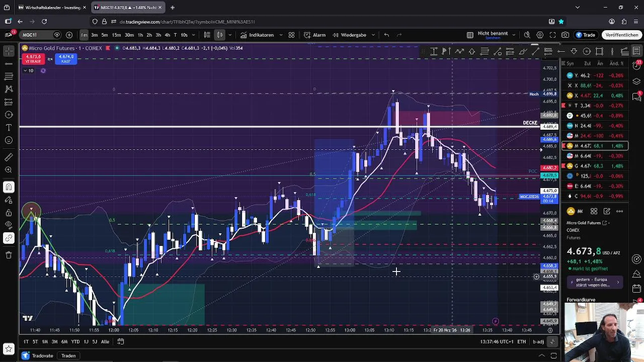Select the Fibonacci tools in left sidebar
Image resolution: width=644 pixels, height=362 pixels.
click(x=9, y=76)
